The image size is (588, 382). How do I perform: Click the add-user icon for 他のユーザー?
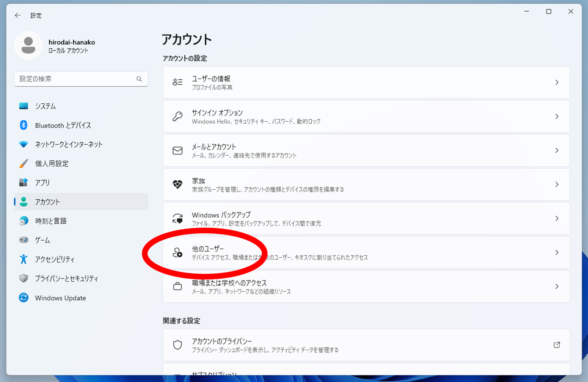[177, 252]
